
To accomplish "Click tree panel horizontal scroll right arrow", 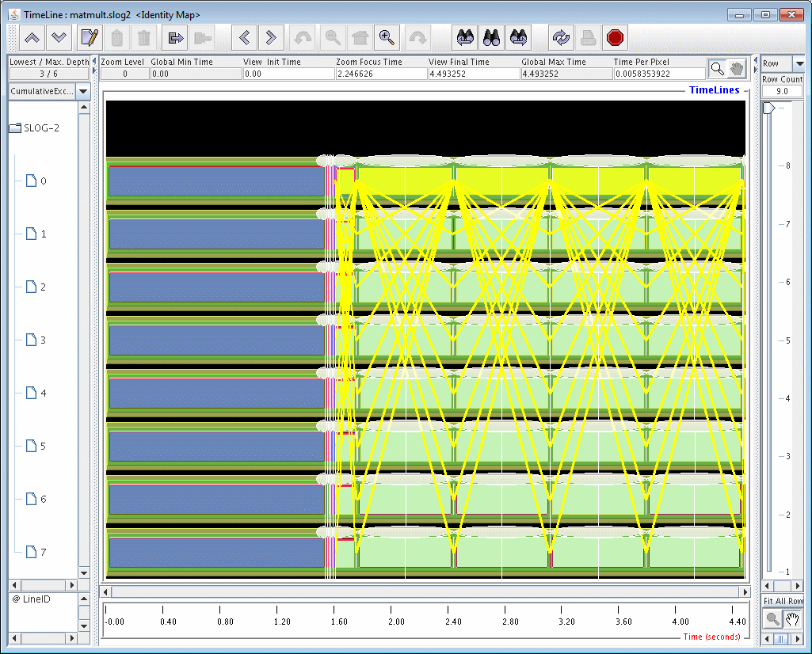I will click(72, 585).
